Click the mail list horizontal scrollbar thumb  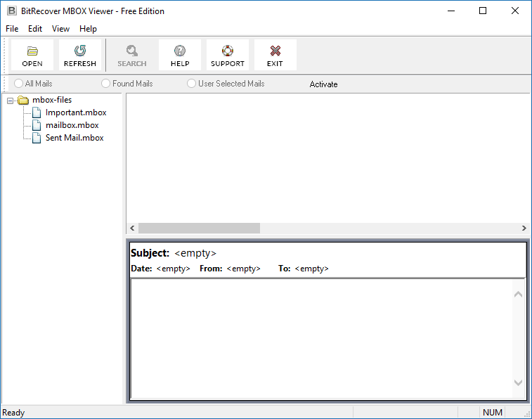(199, 228)
